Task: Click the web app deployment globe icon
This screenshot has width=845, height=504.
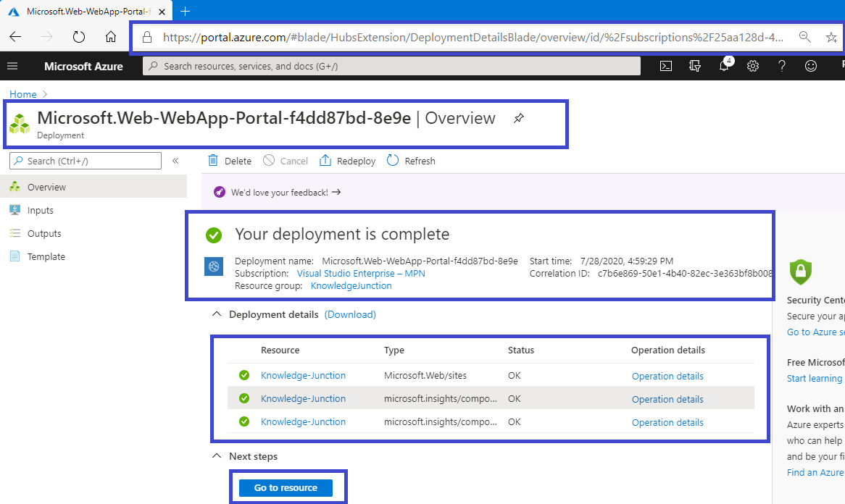Action: (214, 266)
